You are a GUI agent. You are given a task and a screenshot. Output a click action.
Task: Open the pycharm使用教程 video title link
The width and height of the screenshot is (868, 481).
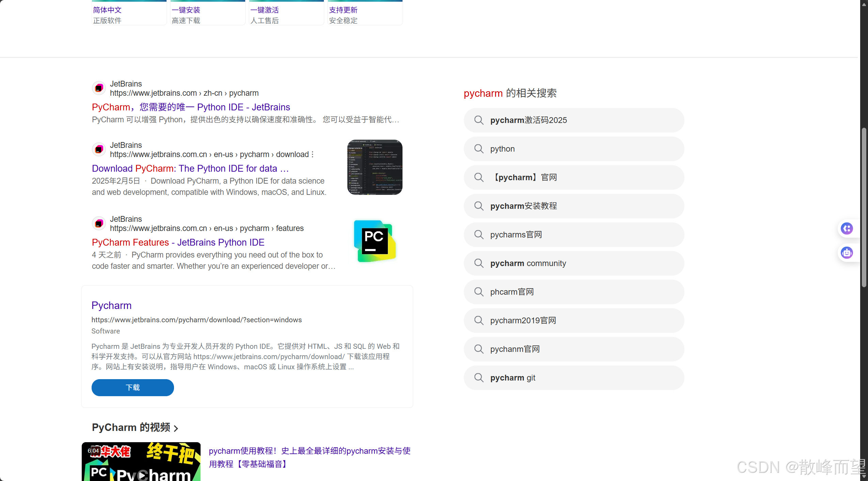coord(309,451)
